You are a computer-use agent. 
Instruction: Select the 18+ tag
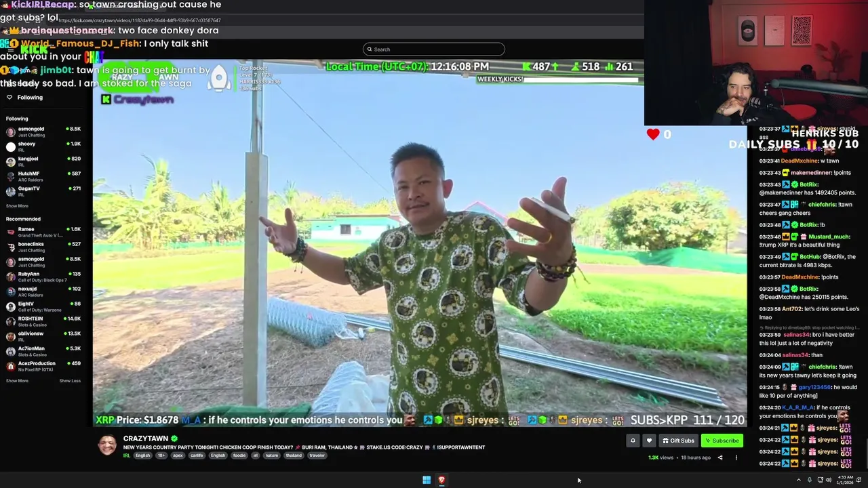coord(161,455)
